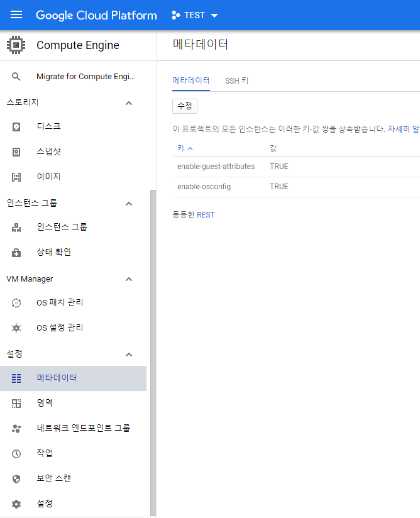The height and width of the screenshot is (518, 420).
Task: Open Migrate for Compute Engine item
Action: [x=86, y=77]
